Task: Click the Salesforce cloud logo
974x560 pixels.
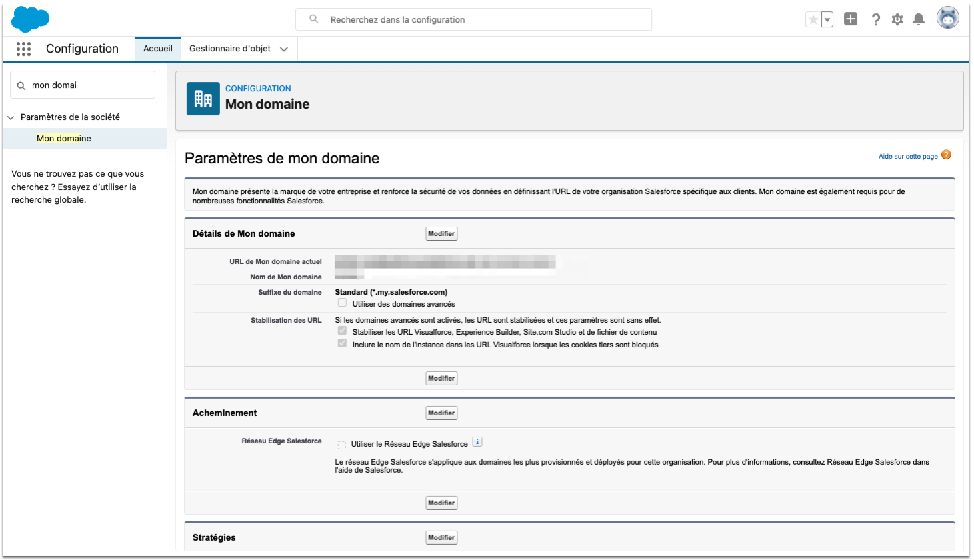Action: click(x=30, y=19)
